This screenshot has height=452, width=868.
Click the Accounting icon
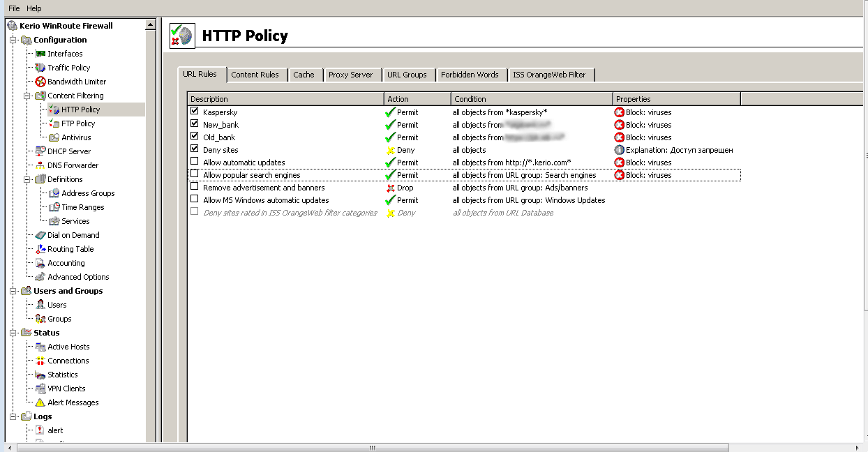pos(40,263)
